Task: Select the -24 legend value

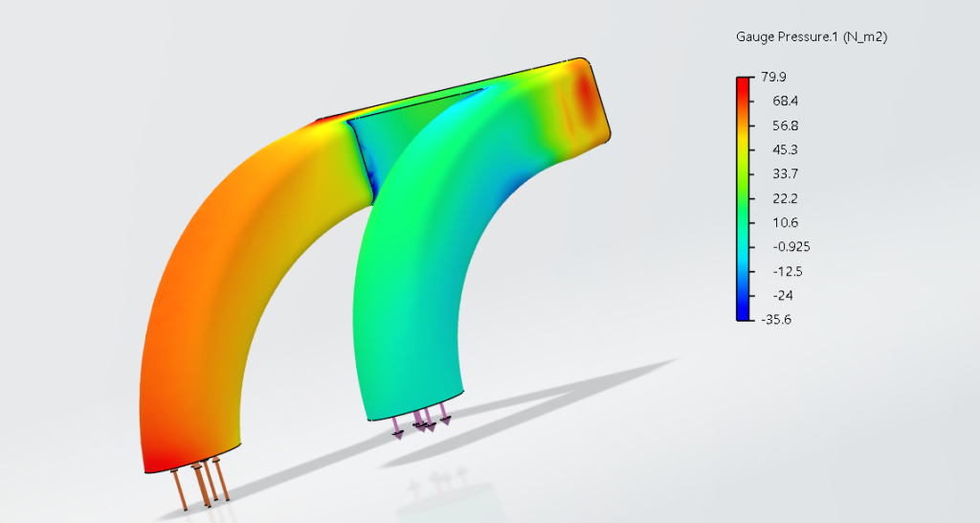Action: [x=783, y=295]
